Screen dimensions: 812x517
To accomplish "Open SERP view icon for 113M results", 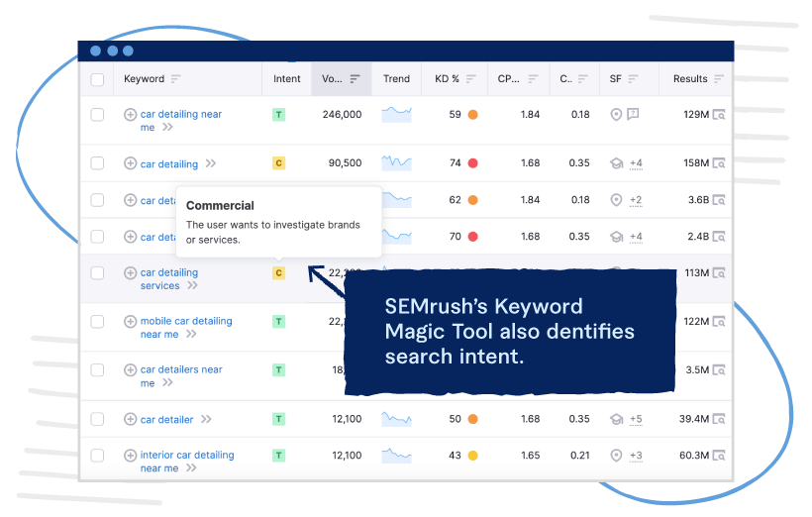I will coord(719,273).
